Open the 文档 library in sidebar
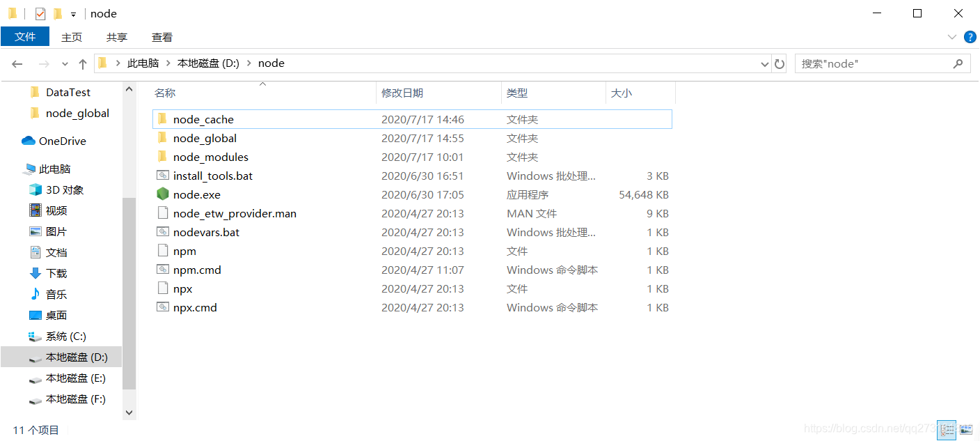This screenshot has width=980, height=441. coord(56,252)
